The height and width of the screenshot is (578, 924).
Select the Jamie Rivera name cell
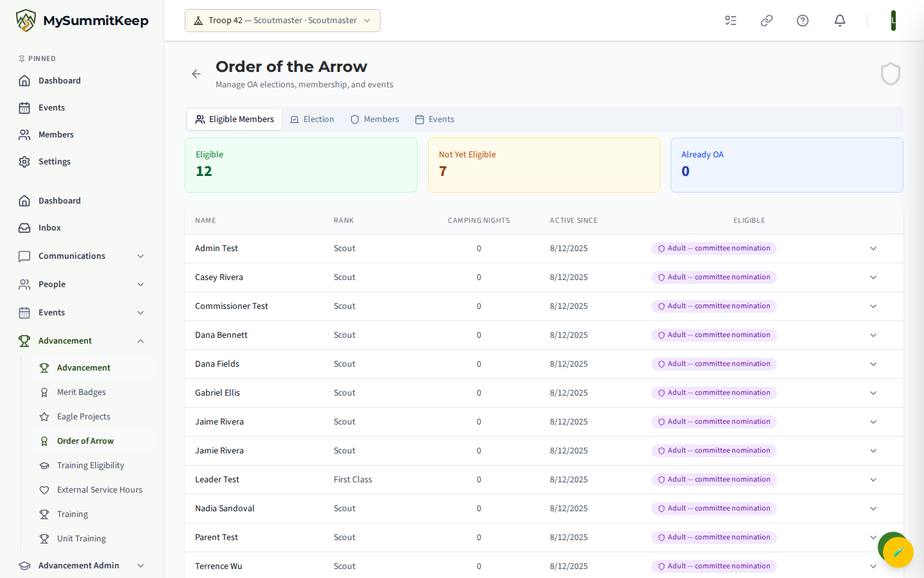click(219, 451)
